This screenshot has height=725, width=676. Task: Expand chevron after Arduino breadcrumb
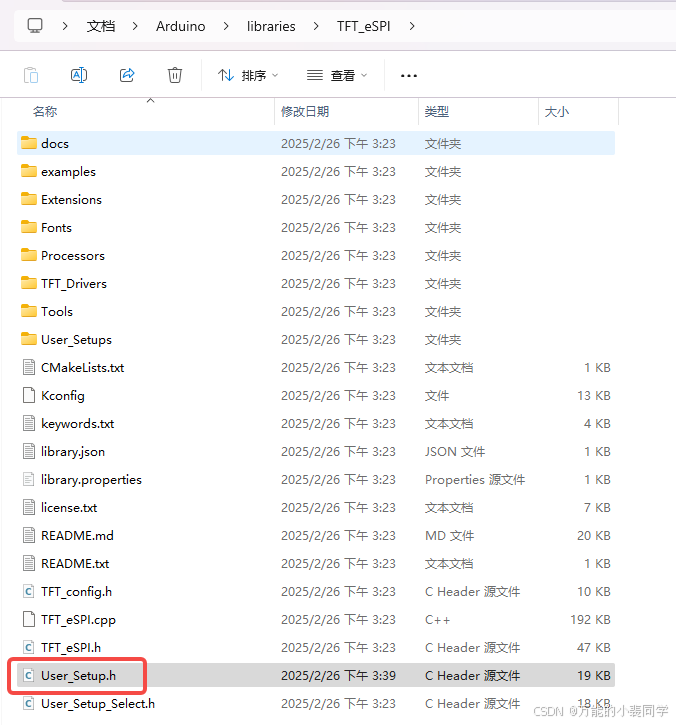(226, 26)
